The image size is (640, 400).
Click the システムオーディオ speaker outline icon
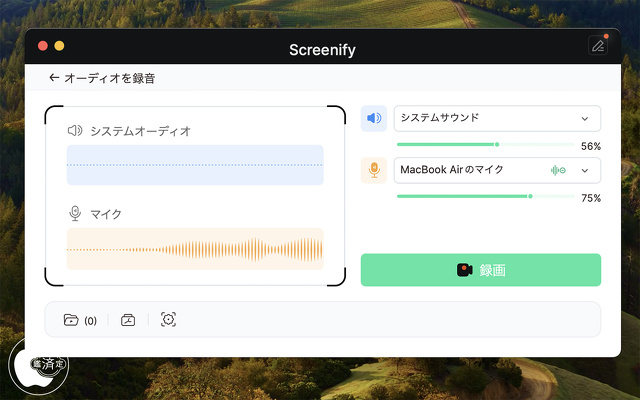coord(74,131)
